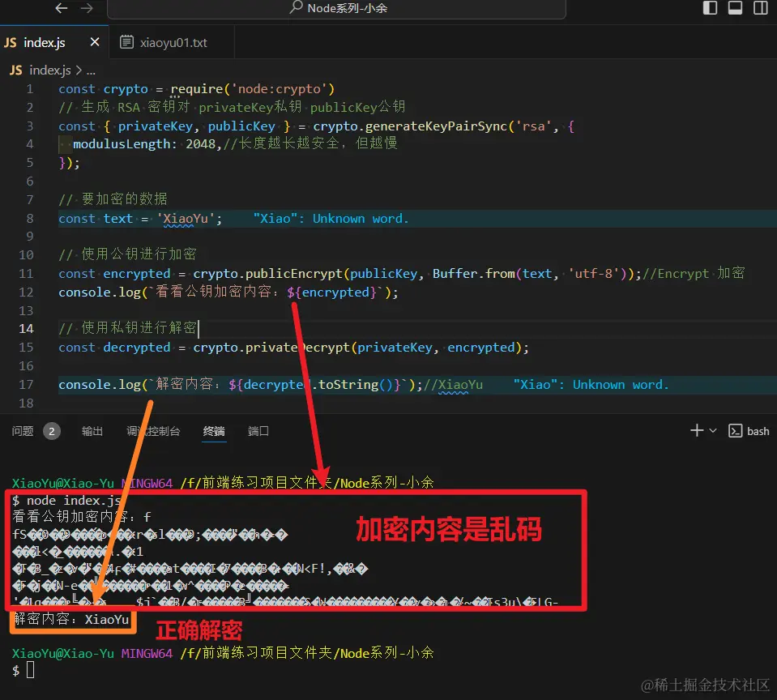Open the 调试控制台 debug console tab
Screen dimensions: 777x700
click(x=153, y=431)
